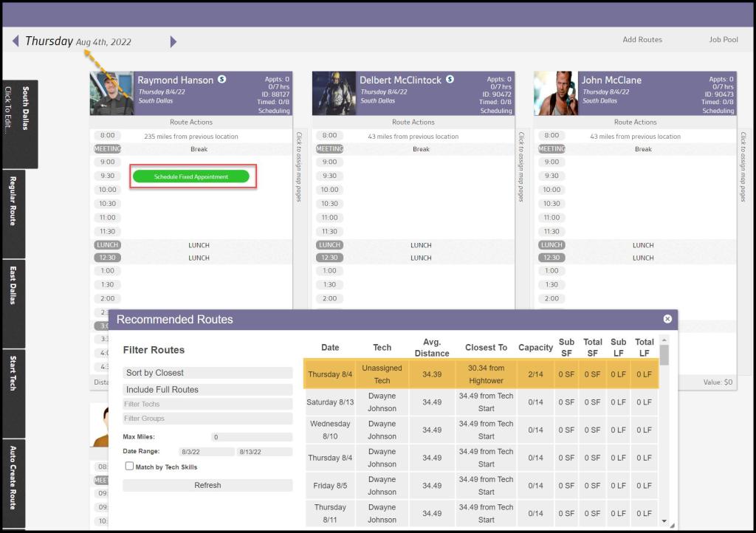Close the Recommended Routes dialog
This screenshot has height=533, width=756.
667,319
